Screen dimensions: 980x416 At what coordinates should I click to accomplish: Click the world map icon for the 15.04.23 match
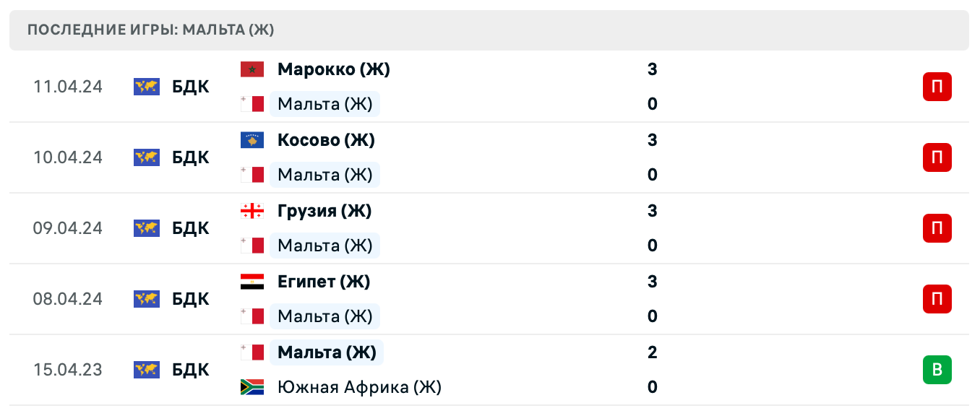147,370
